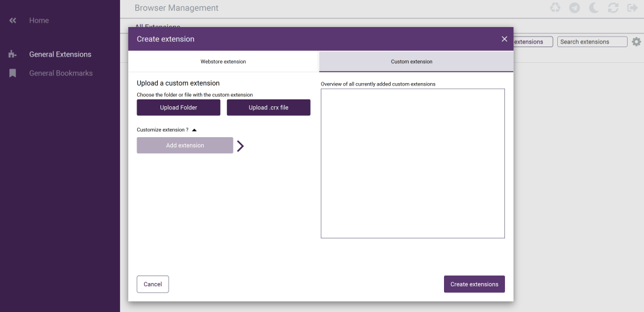Image resolution: width=644 pixels, height=312 pixels.
Task: Click the bookmark icon in sidebar
Action: [13, 73]
